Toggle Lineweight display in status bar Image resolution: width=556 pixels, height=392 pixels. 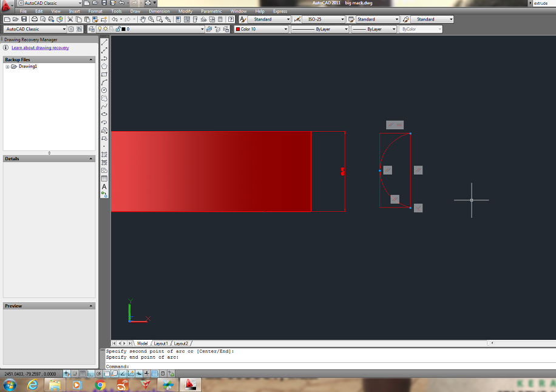pyautogui.click(x=147, y=374)
